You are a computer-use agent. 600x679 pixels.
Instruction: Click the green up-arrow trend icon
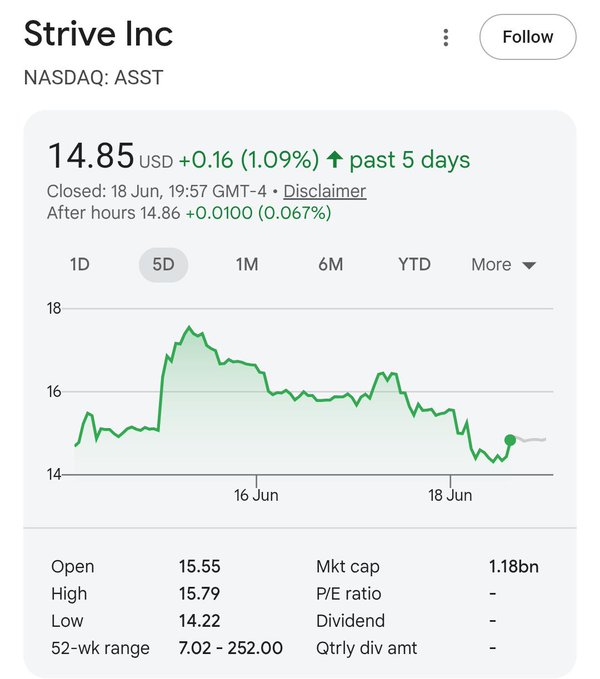coord(335,159)
